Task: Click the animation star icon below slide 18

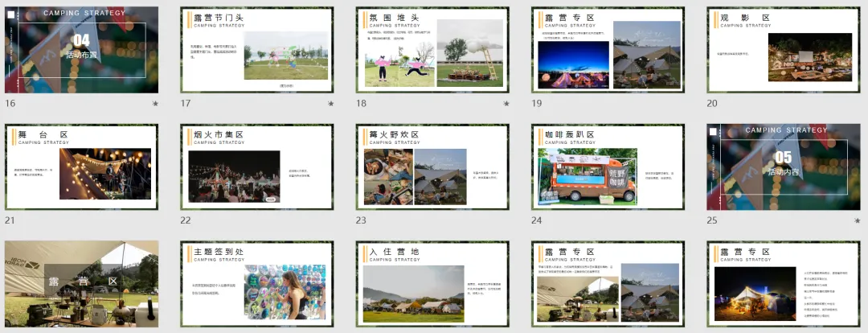Action: pyautogui.click(x=506, y=104)
